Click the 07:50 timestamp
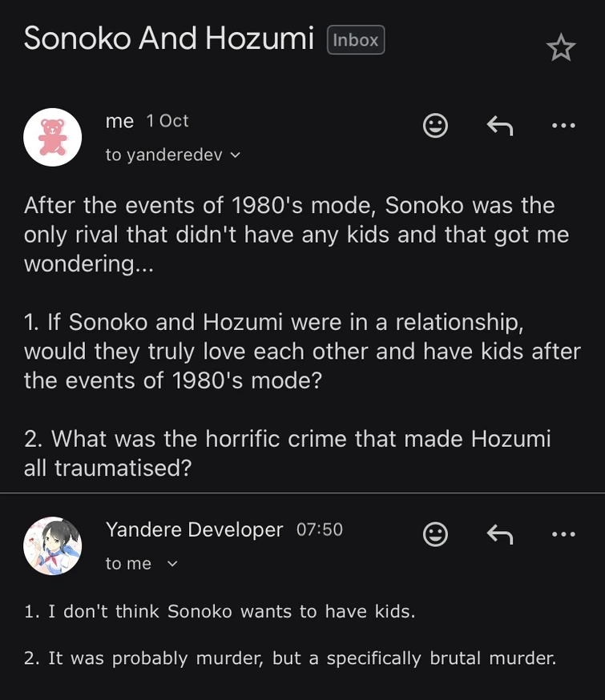605x700 pixels. (x=319, y=529)
